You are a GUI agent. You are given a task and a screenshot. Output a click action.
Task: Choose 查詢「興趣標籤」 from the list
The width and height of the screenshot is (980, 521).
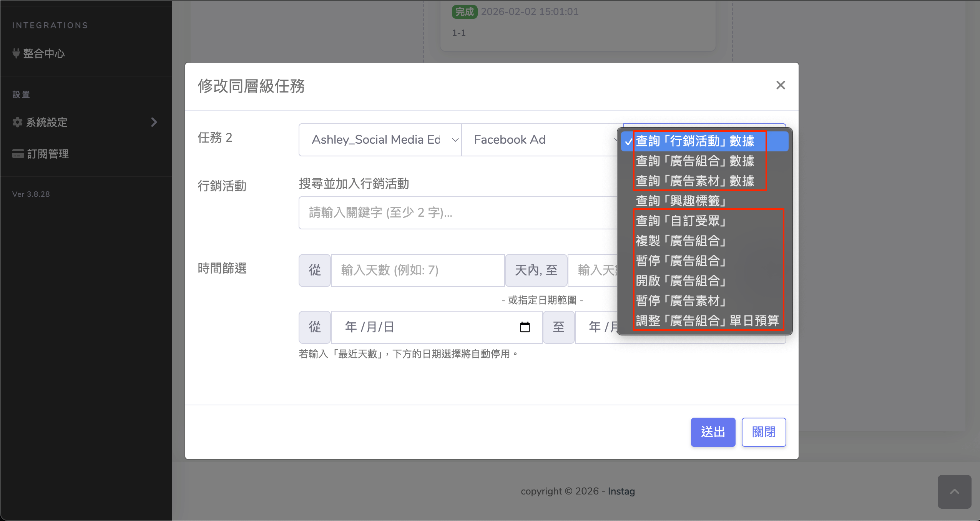pos(681,201)
